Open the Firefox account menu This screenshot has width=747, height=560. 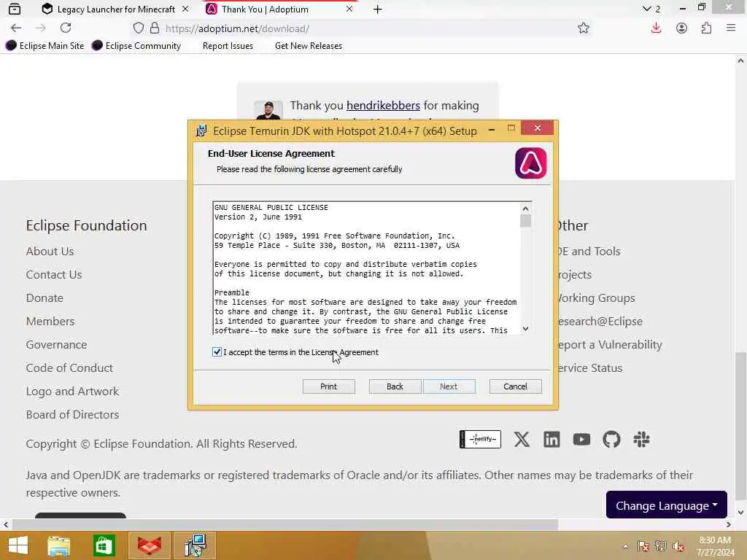tap(681, 28)
